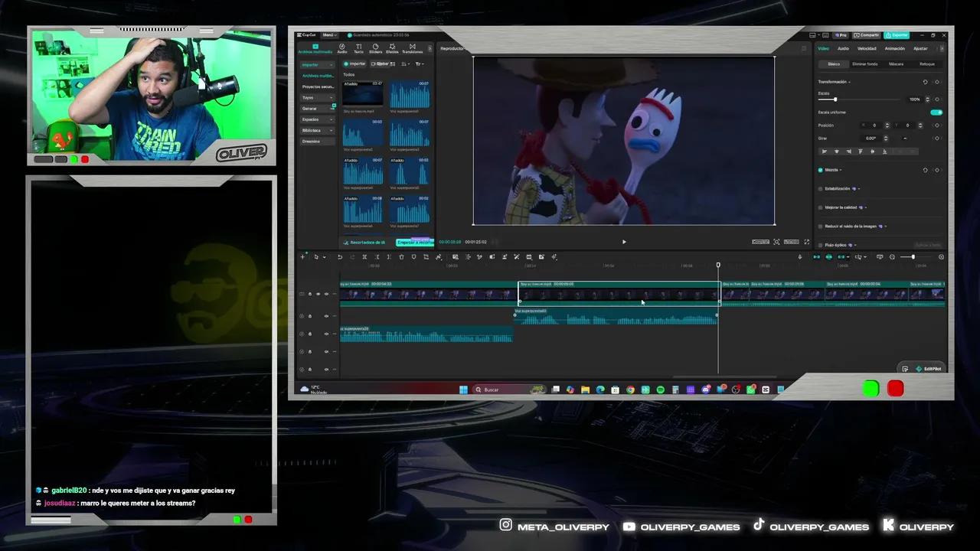Enable the Mejorar la calidad checkbox
980x551 pixels.
(821, 207)
